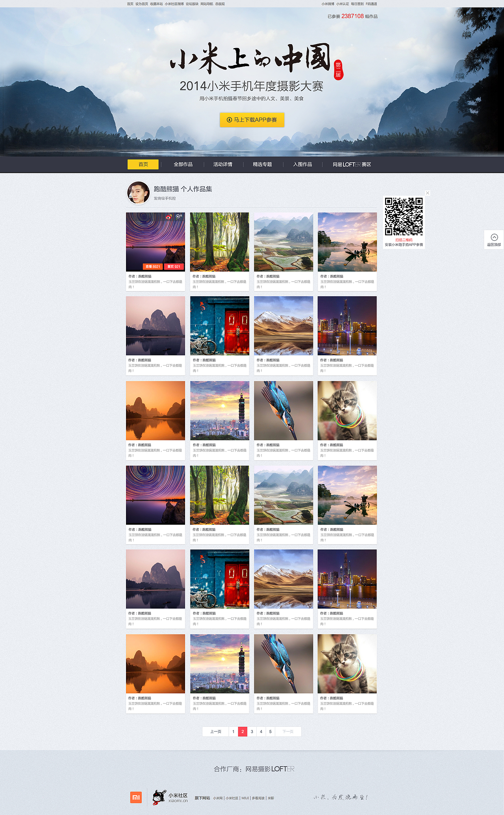Open Taipei 101 tower photo in third row
504x815 pixels.
[x=220, y=410]
